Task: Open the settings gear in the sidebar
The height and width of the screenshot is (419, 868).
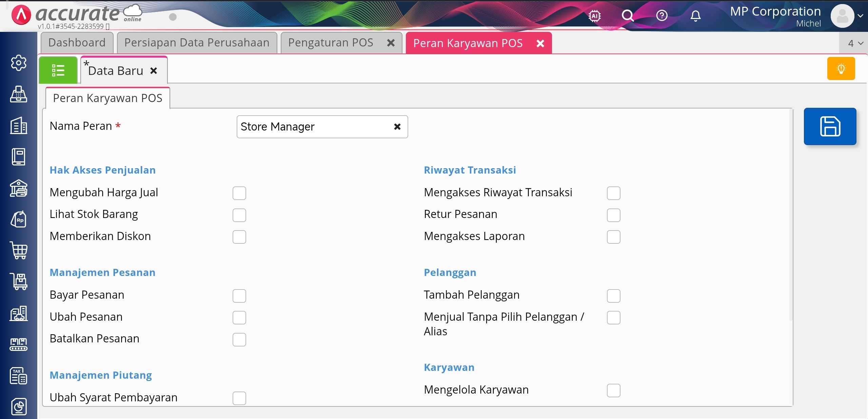Action: click(19, 63)
